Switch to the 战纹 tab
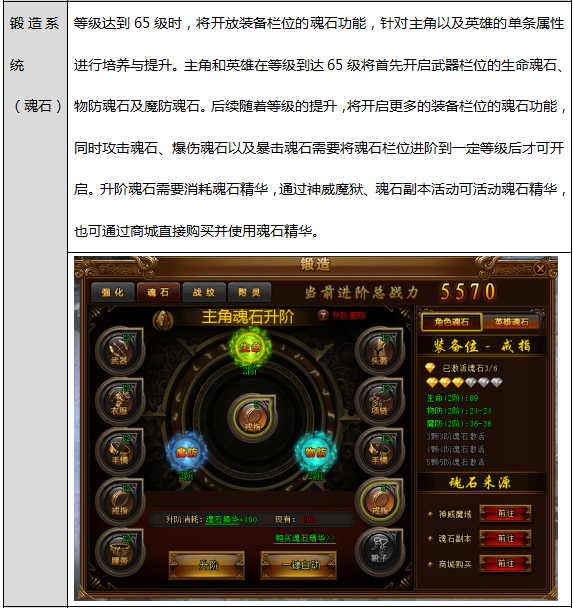The width and height of the screenshot is (574, 608). 204,292
